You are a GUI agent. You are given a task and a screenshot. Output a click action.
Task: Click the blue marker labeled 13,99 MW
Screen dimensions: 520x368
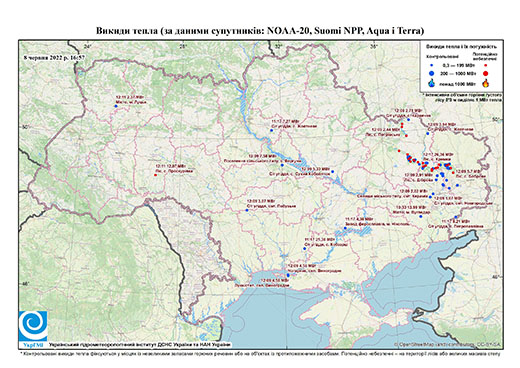421,216
